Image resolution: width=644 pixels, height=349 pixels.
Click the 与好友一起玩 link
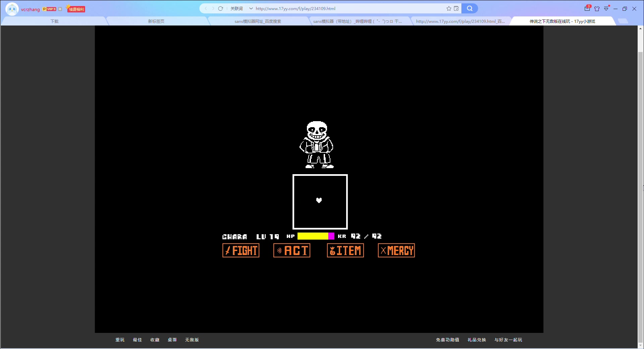coord(508,340)
